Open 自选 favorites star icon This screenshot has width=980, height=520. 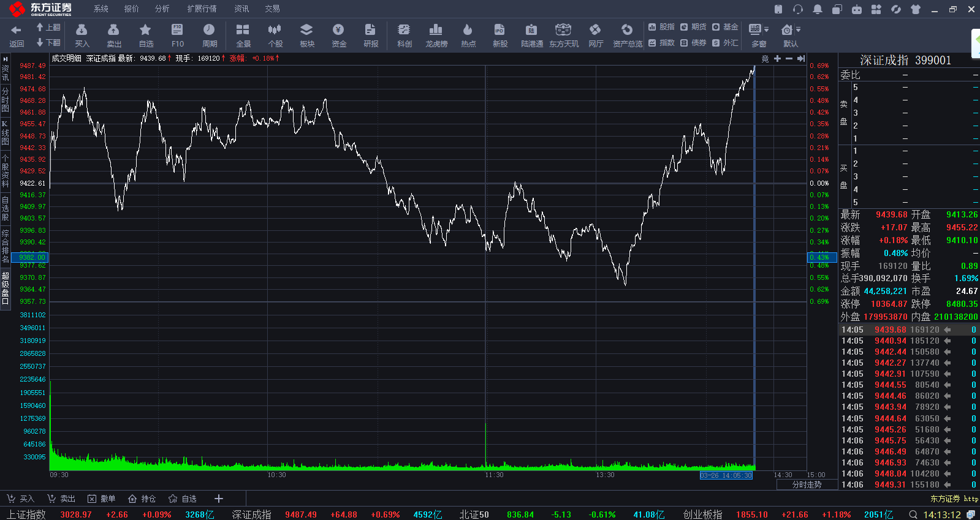(146, 36)
